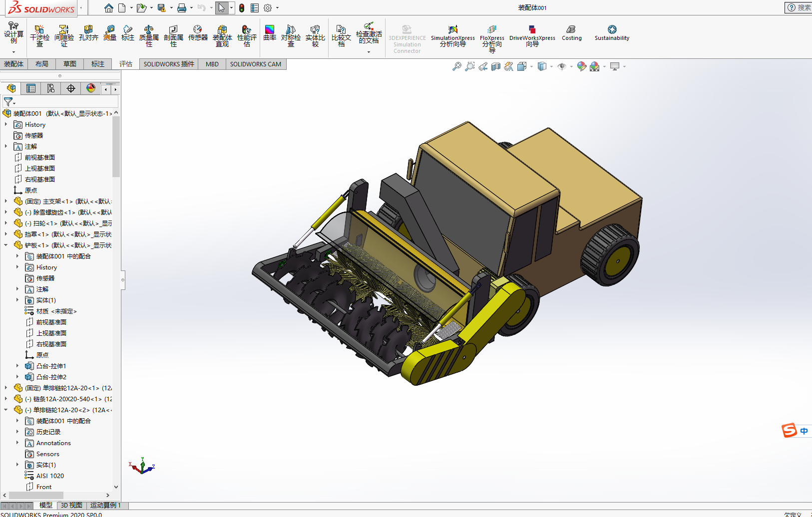Image resolution: width=812 pixels, height=517 pixels.
Task: Open the Display Style dropdown arrow
Action: [551, 66]
